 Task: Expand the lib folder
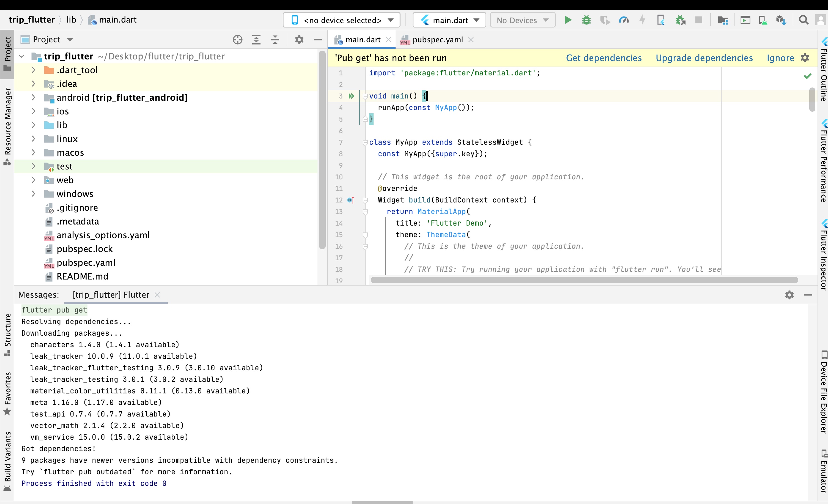point(33,125)
